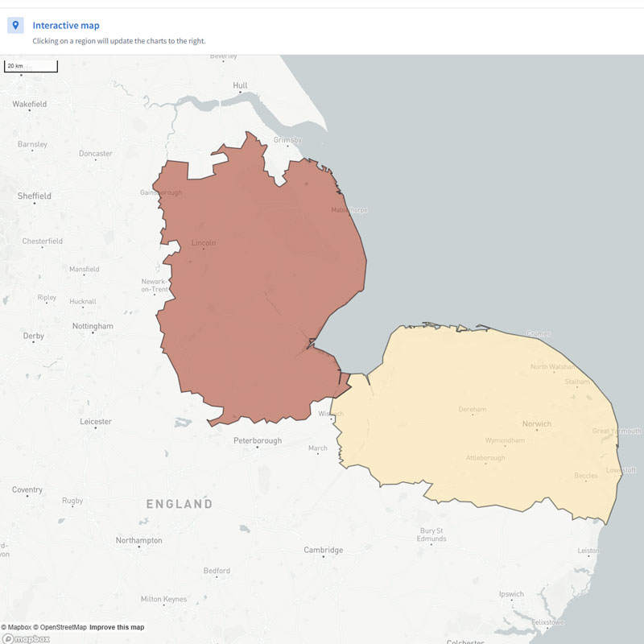Click the Mapbox logo in the map corner
The height and width of the screenshot is (644, 644).
tap(26, 638)
